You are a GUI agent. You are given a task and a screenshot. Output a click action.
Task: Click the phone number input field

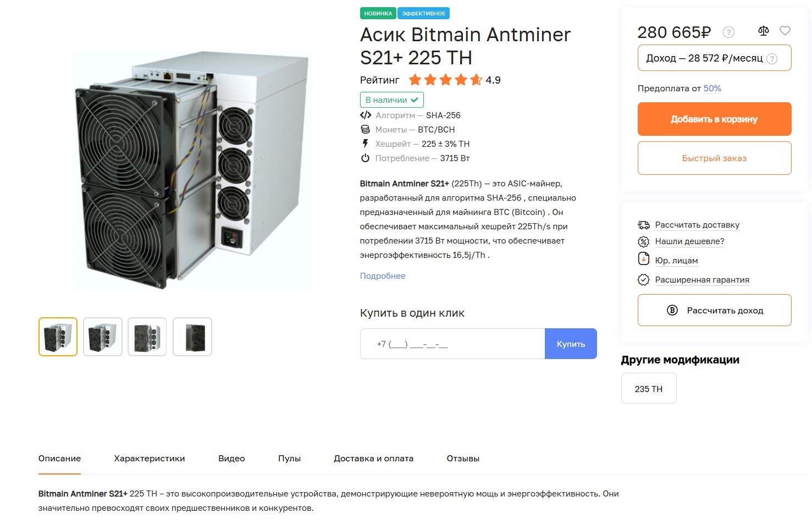(452, 344)
